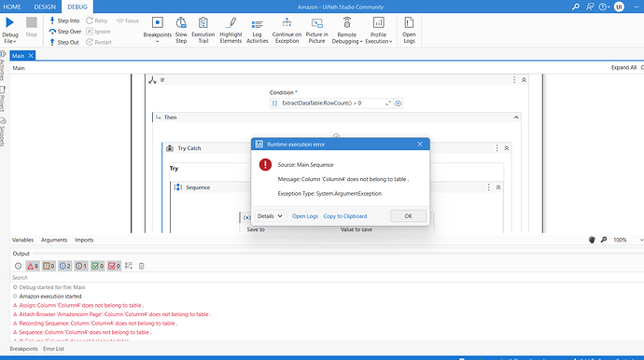Open the Breakpoints tool in ribbon
This screenshot has height=360, width=644.
point(158,30)
